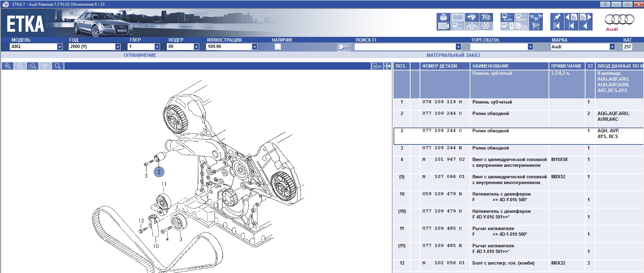Open the ГОД dropdown showing 2000 (Y)

tap(118, 47)
